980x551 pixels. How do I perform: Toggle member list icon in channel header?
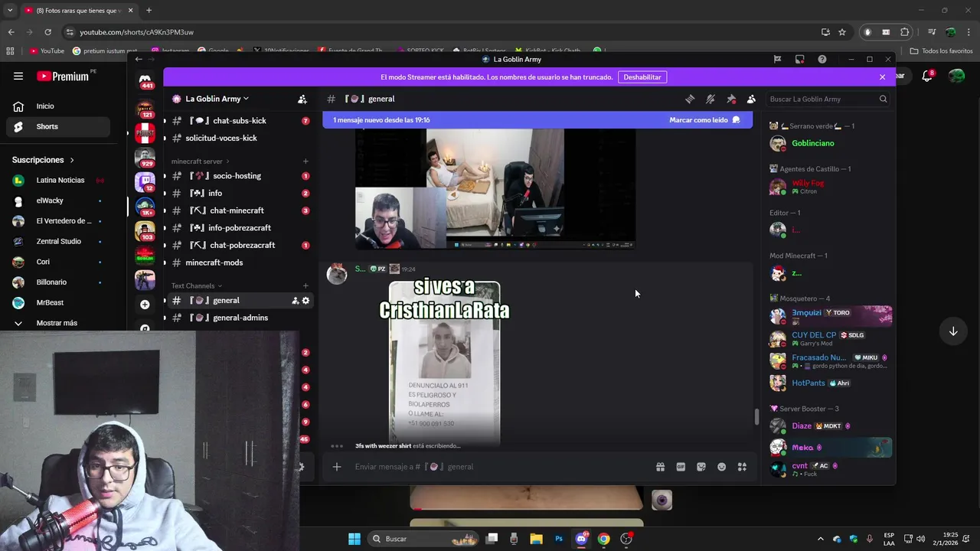point(751,99)
